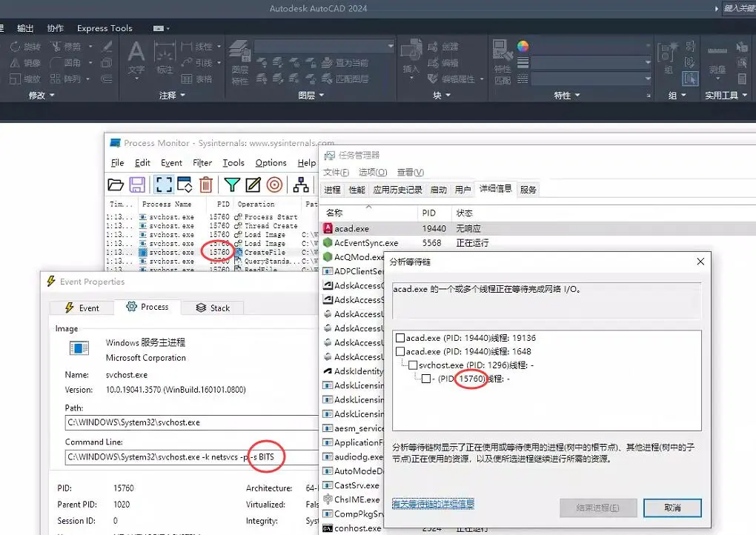Image resolution: width=756 pixels, height=535 pixels.
Task: Open the wait chain details link (有关等待链的详细信息)
Action: tap(433, 504)
